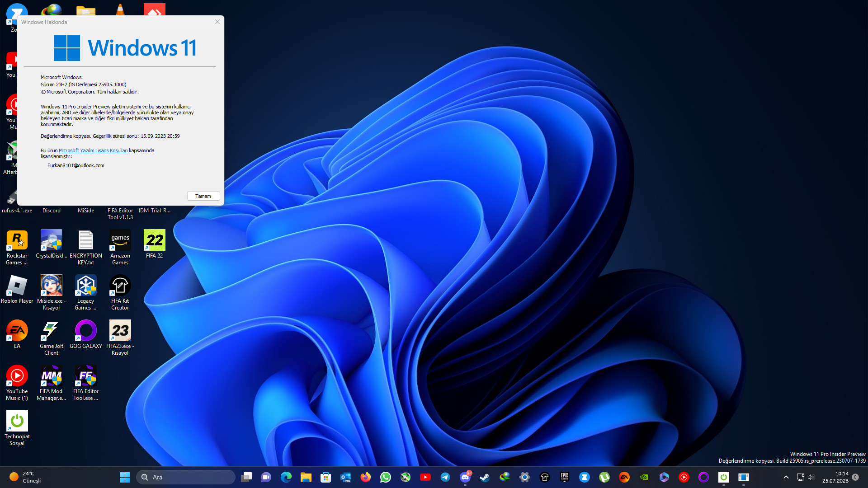Open WhatsApp from the taskbar
Screen dimensions: 868x488
(385, 477)
